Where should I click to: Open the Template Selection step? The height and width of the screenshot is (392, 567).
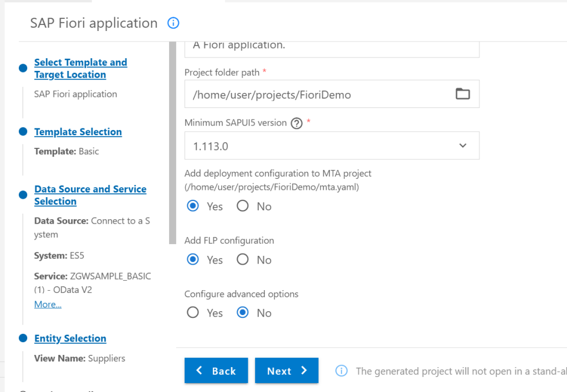(x=78, y=132)
